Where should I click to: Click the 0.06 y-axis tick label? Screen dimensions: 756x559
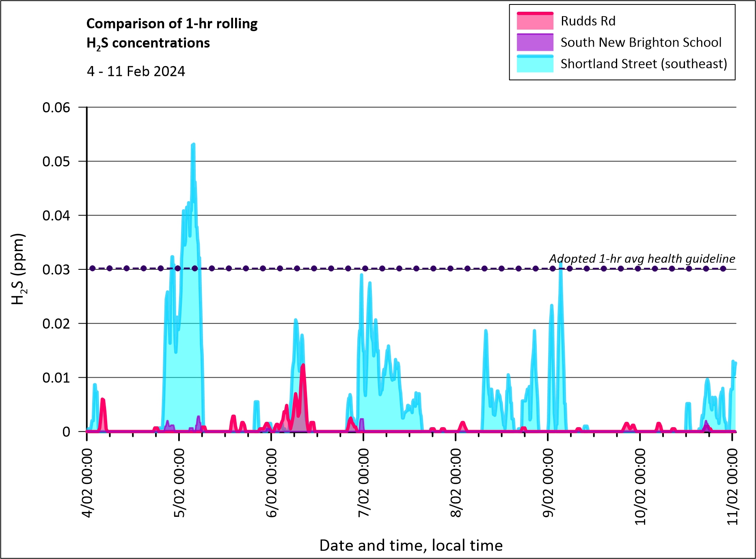(56, 107)
